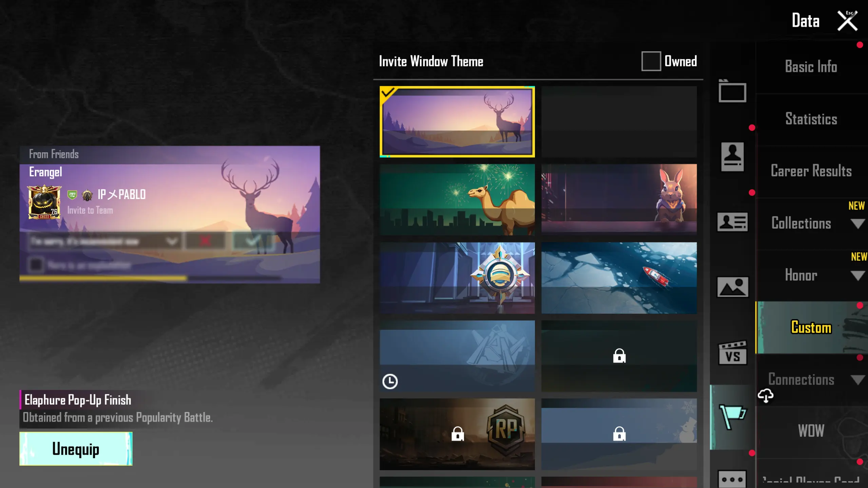Expand the Collections menu arrow

857,224
